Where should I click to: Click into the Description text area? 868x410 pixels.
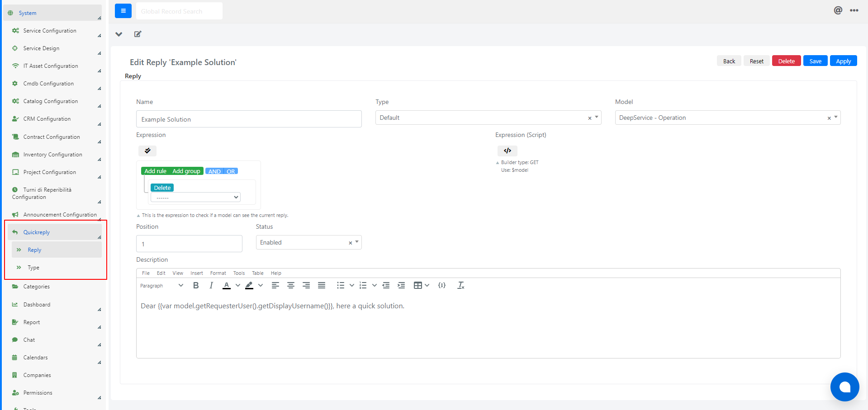pyautogui.click(x=488, y=325)
